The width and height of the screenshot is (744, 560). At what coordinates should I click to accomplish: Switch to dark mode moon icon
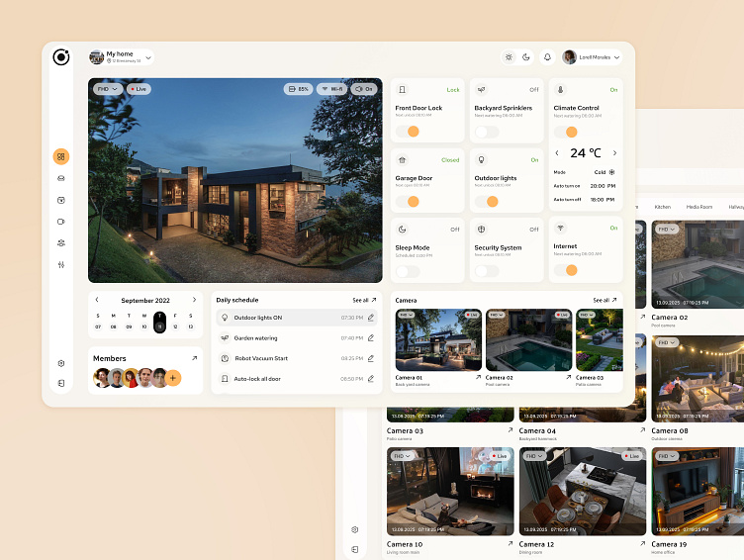525,57
